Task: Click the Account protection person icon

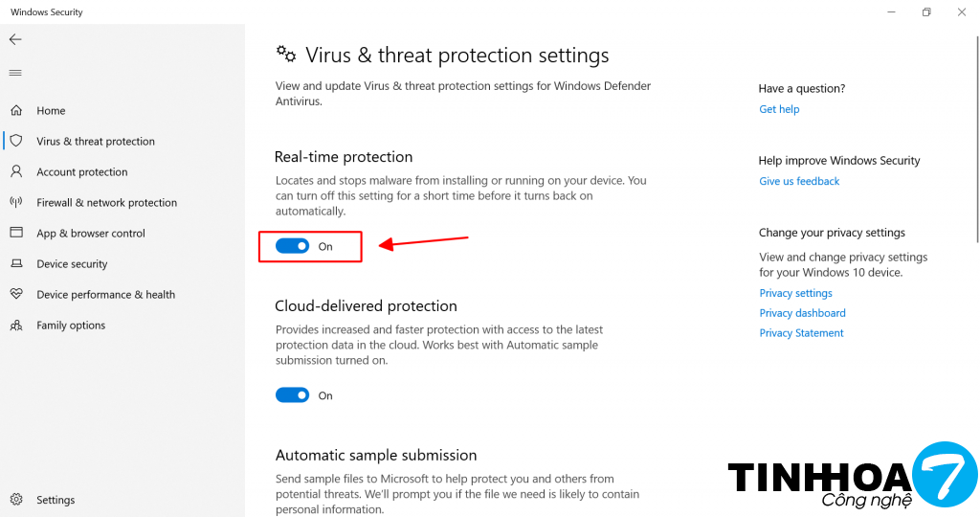Action: tap(16, 172)
